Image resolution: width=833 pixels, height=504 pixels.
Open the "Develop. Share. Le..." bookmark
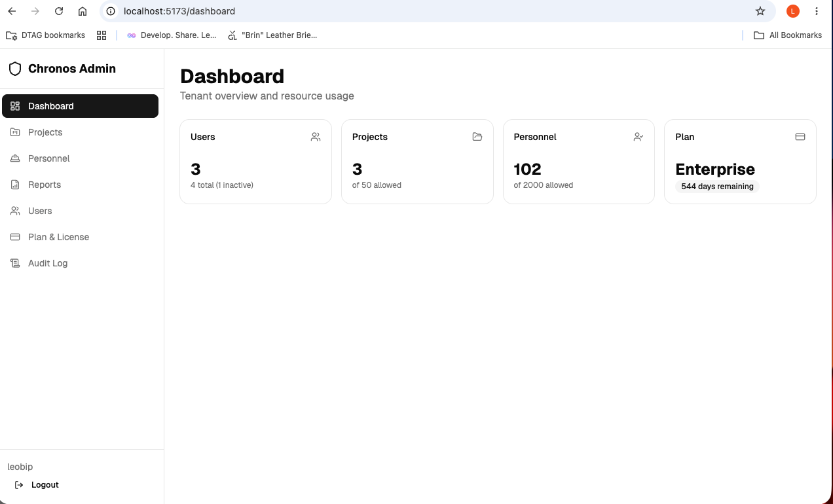click(172, 35)
